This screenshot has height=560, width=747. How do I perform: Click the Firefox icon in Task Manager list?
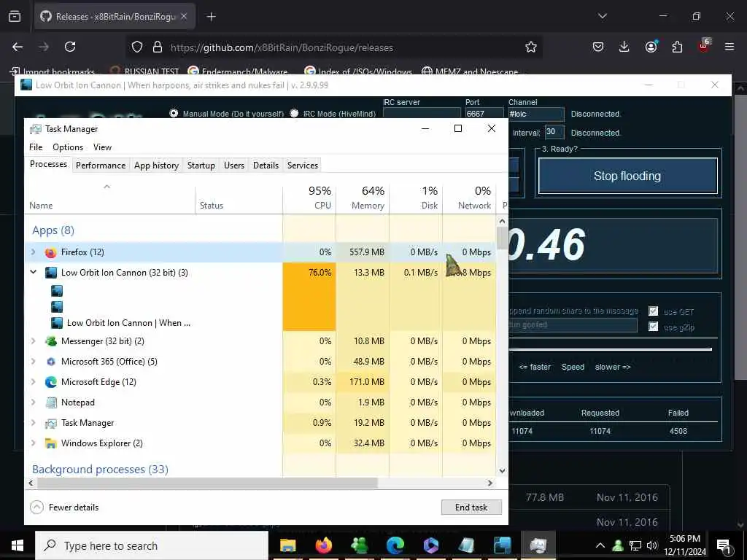(x=50, y=252)
